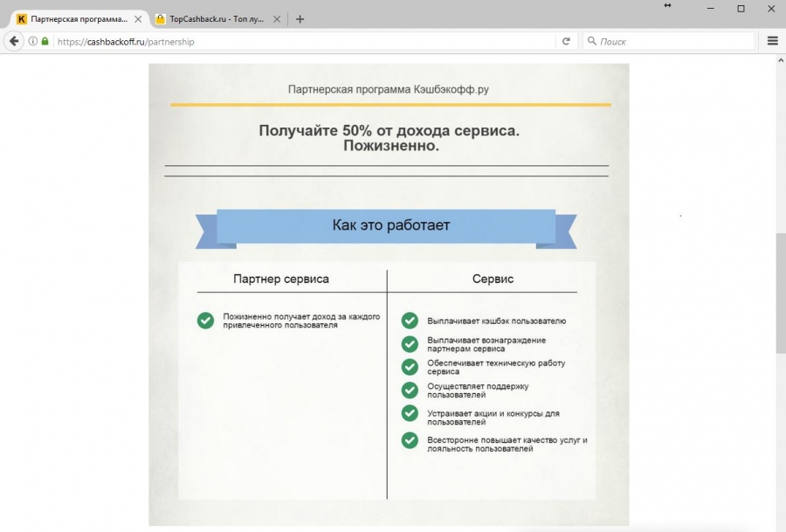Maximize the browser window

coord(741,9)
